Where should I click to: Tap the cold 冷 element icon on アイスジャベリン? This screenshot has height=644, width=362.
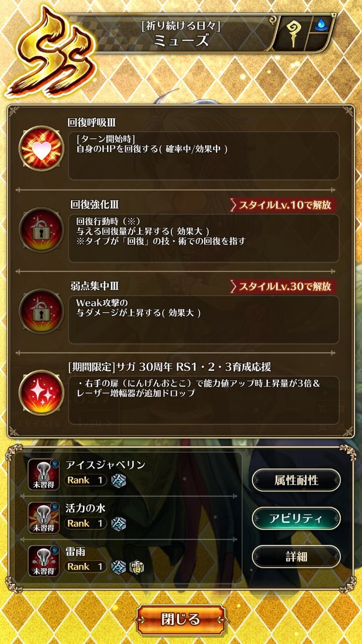click(x=119, y=480)
